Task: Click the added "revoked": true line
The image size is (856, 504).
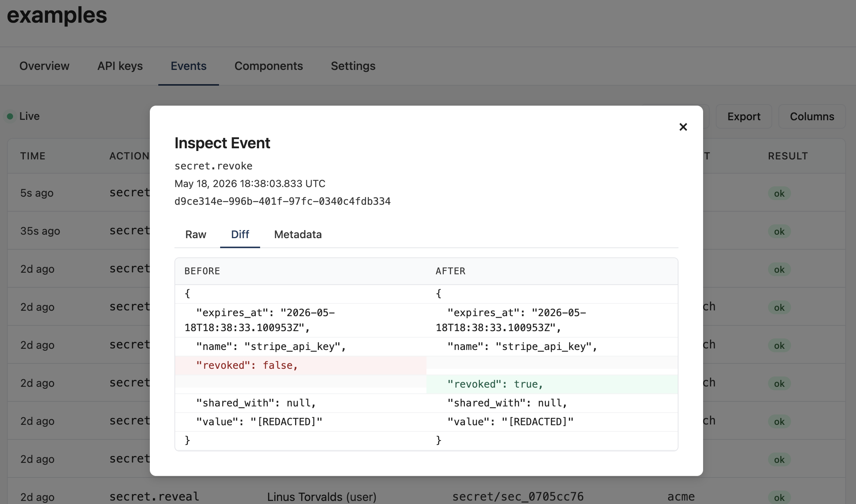Action: [552, 384]
